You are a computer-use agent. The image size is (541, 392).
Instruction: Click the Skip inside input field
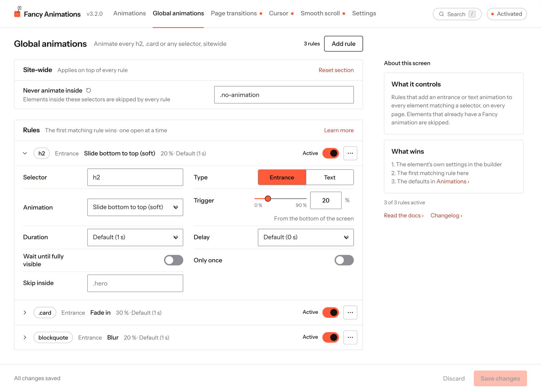coord(135,283)
